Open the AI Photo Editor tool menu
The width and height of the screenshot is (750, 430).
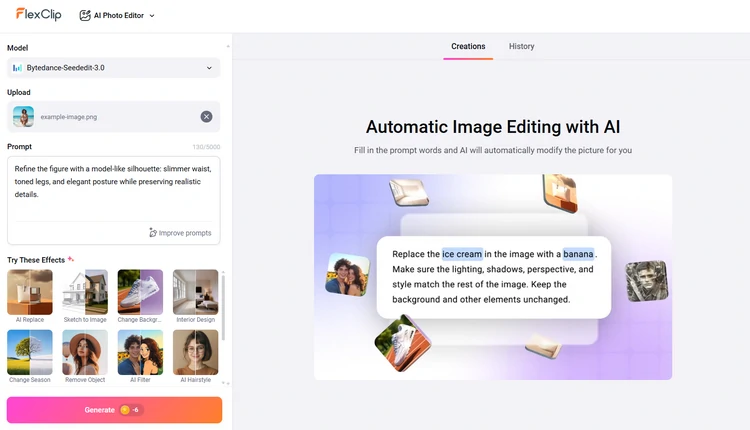point(117,15)
